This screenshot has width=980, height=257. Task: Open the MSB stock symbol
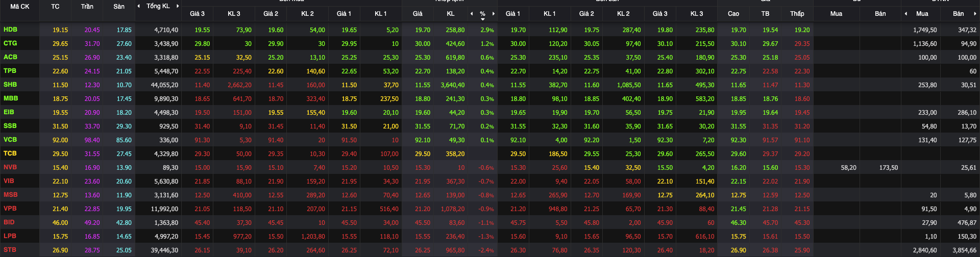point(11,195)
